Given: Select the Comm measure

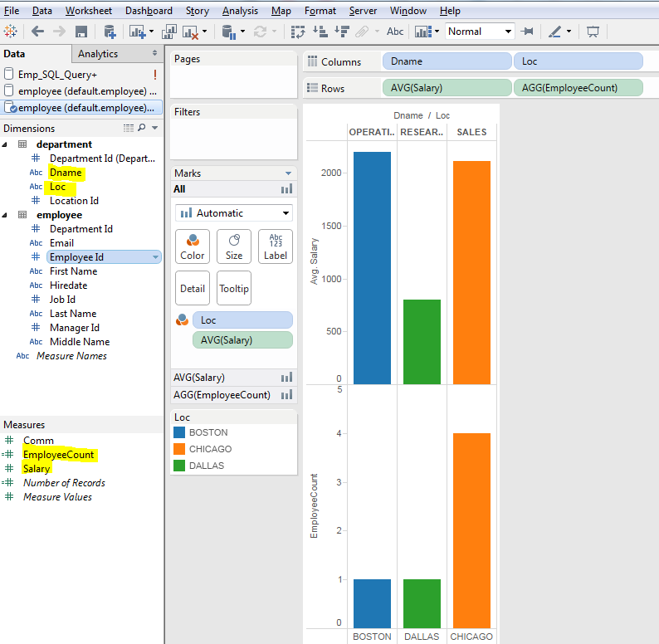Looking at the screenshot, I should click(39, 441).
